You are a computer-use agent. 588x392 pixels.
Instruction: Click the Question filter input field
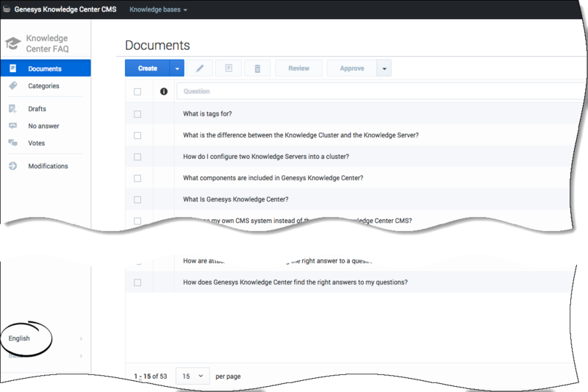pyautogui.click(x=381, y=91)
